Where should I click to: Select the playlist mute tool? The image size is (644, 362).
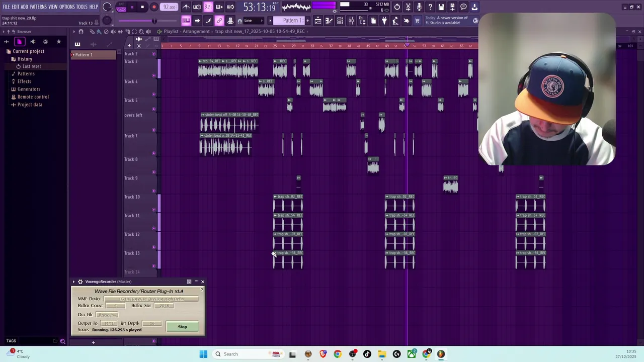point(113,32)
